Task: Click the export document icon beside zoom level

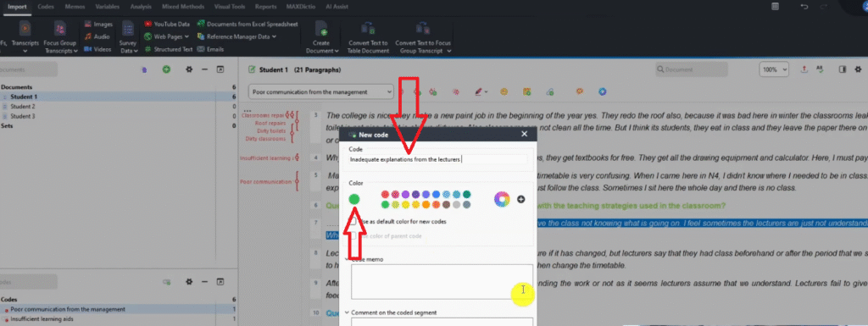Action: point(804,69)
